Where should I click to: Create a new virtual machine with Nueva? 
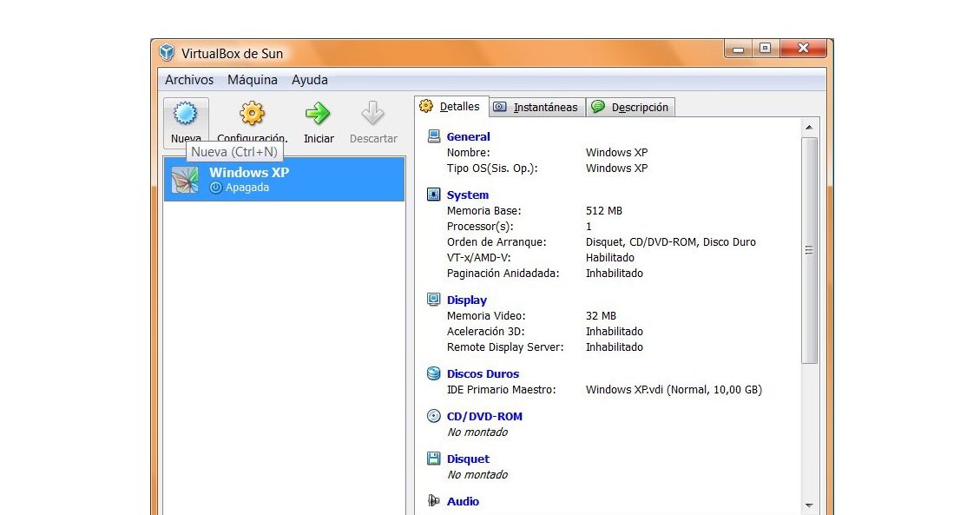click(186, 113)
